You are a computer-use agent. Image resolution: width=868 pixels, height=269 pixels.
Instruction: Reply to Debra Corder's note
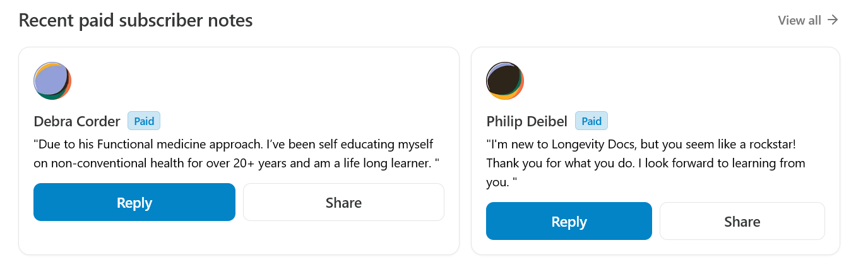pyautogui.click(x=134, y=202)
